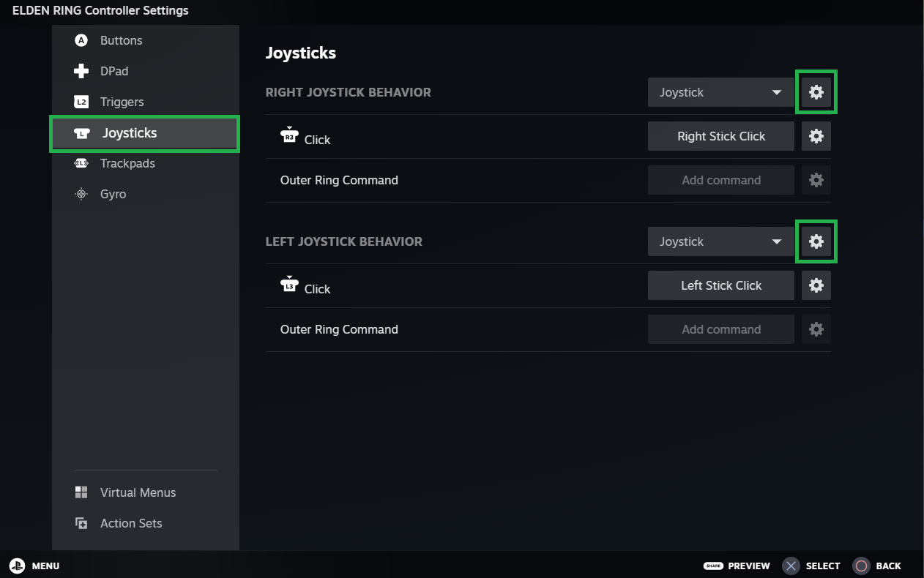The image size is (924, 578).
Task: Select the Joysticks section
Action: [145, 133]
